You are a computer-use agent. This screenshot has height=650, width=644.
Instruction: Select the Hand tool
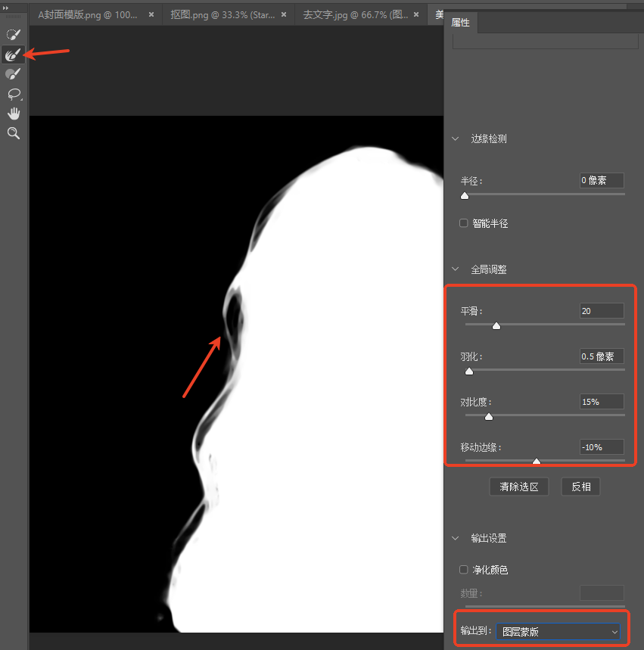point(14,114)
